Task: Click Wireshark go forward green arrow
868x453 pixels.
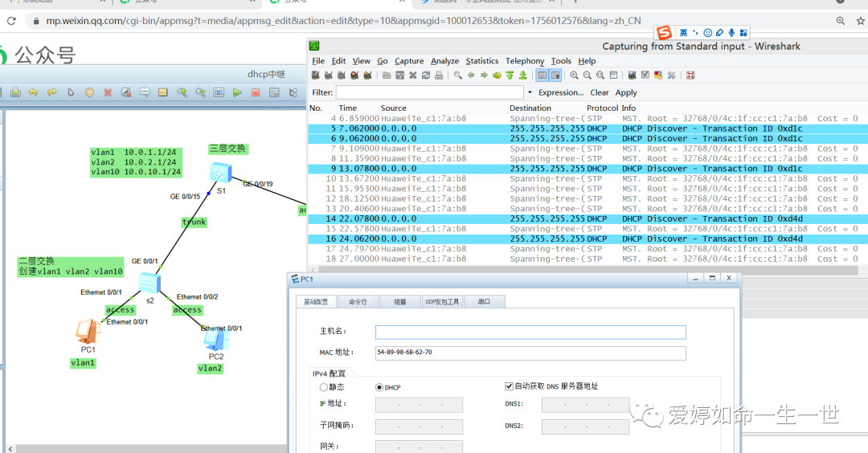Action: point(485,75)
